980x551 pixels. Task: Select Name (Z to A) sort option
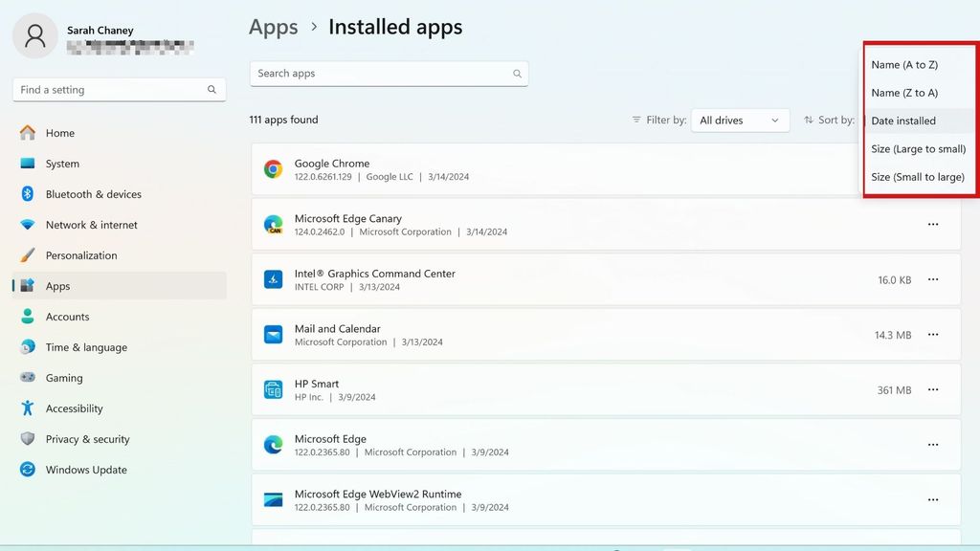[x=902, y=93]
